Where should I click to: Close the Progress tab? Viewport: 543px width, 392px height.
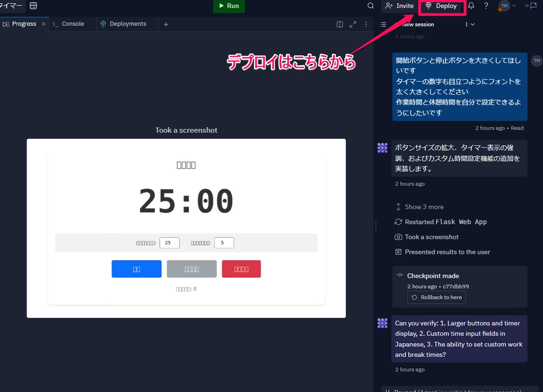[x=43, y=24]
